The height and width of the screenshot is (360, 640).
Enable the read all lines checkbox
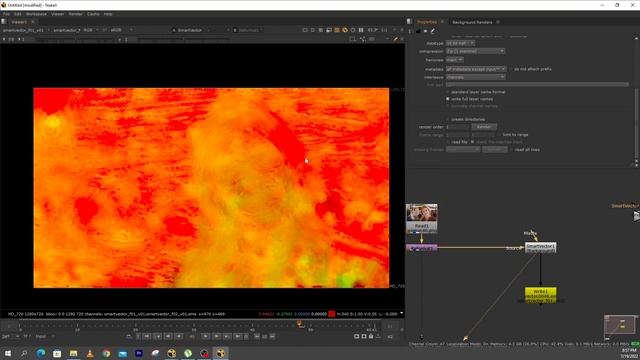(511, 150)
